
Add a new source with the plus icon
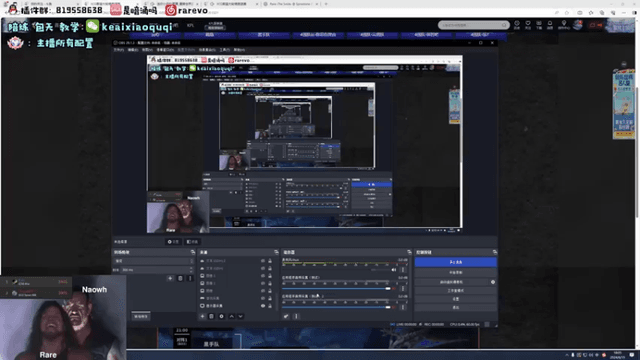[202, 316]
